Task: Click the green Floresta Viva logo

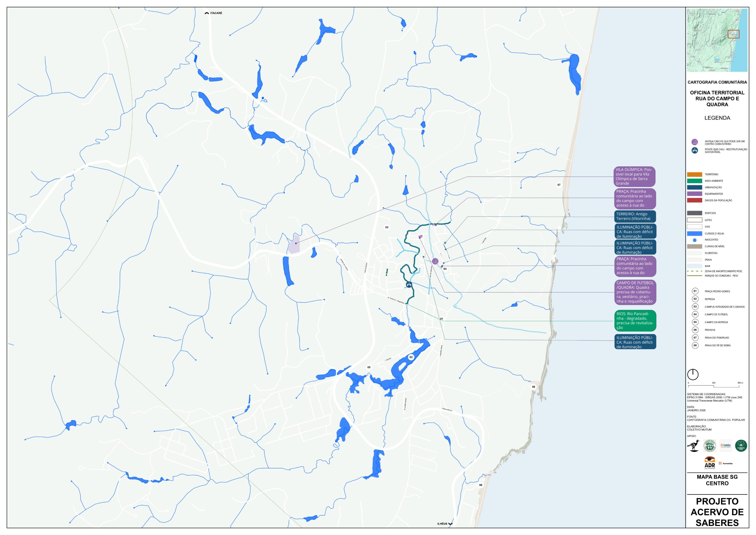Action: [x=741, y=446]
